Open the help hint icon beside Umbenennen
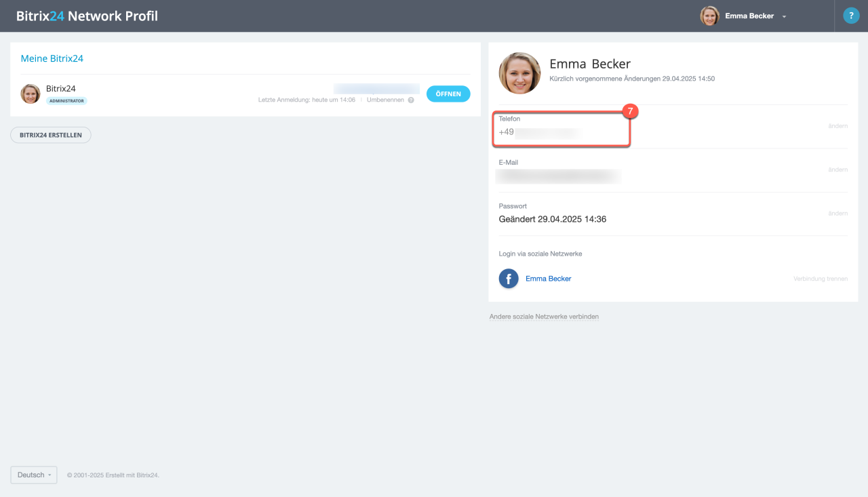Viewport: 868px width, 497px height. [411, 100]
